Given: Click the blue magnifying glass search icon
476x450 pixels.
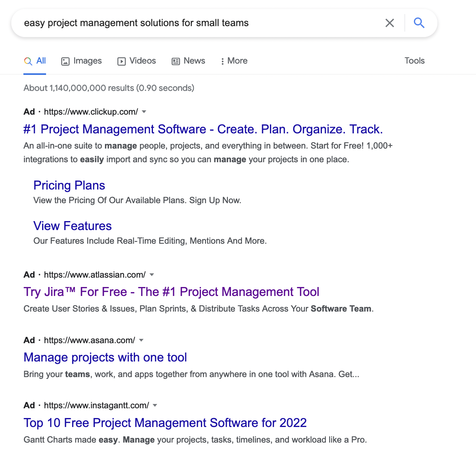Looking at the screenshot, I should (x=419, y=23).
